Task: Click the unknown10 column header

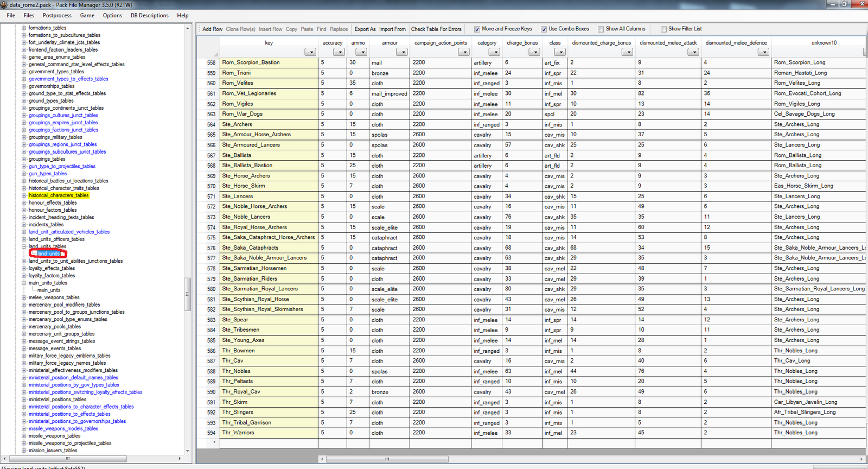Action: pos(824,43)
